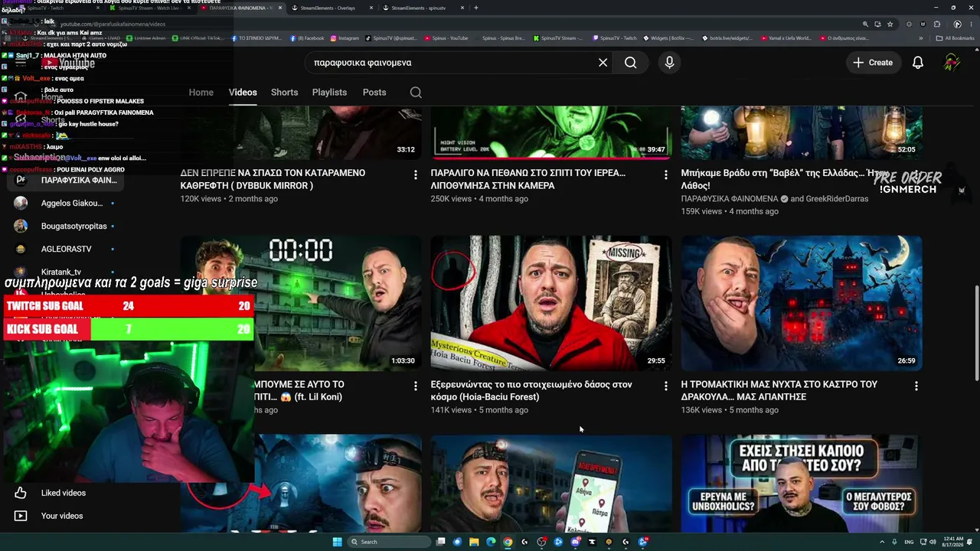The height and width of the screenshot is (551, 980).
Task: Open options for the ΚΑΣΤΡΟ ΤΟΥ ΔΡΑΚΟΥΛΑ video
Action: point(916,386)
